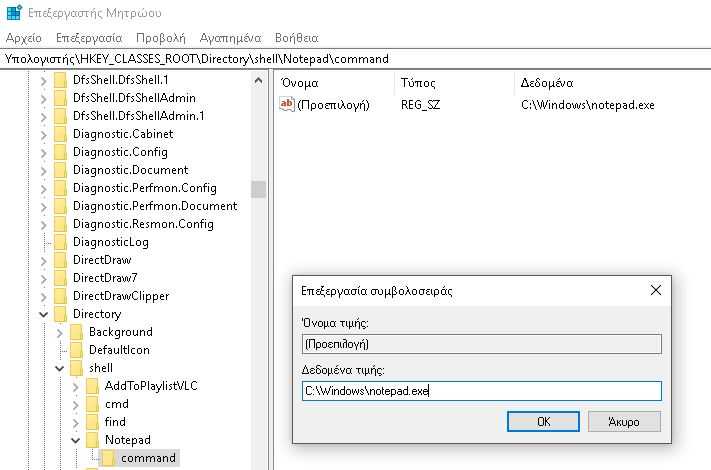Expand the DfsShell.DfsShellAdmin node
Image resolution: width=711 pixels, height=470 pixels.
pos(44,98)
